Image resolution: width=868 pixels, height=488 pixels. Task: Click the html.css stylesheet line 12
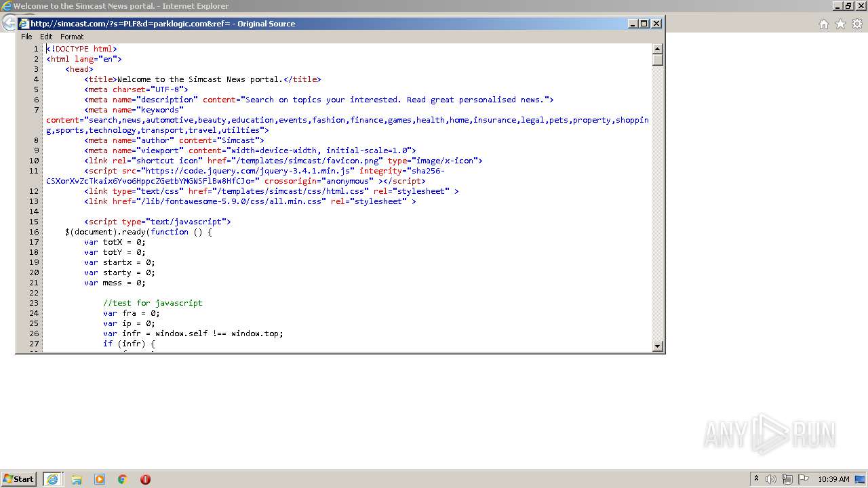click(x=271, y=191)
